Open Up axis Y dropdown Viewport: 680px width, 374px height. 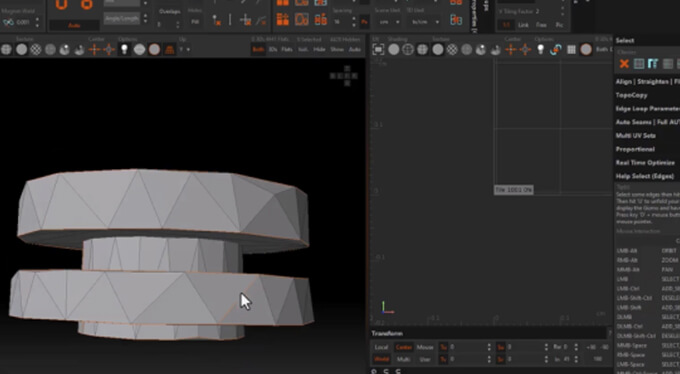(x=185, y=49)
